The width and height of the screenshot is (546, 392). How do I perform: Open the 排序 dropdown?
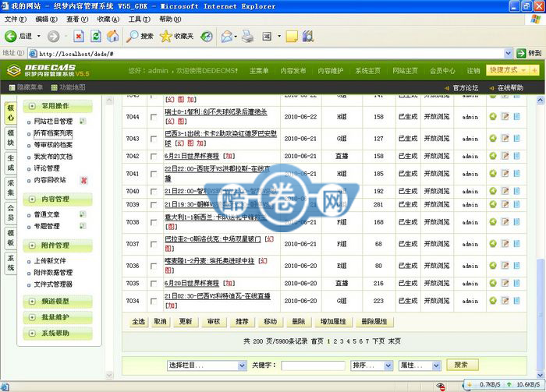pyautogui.click(x=372, y=366)
